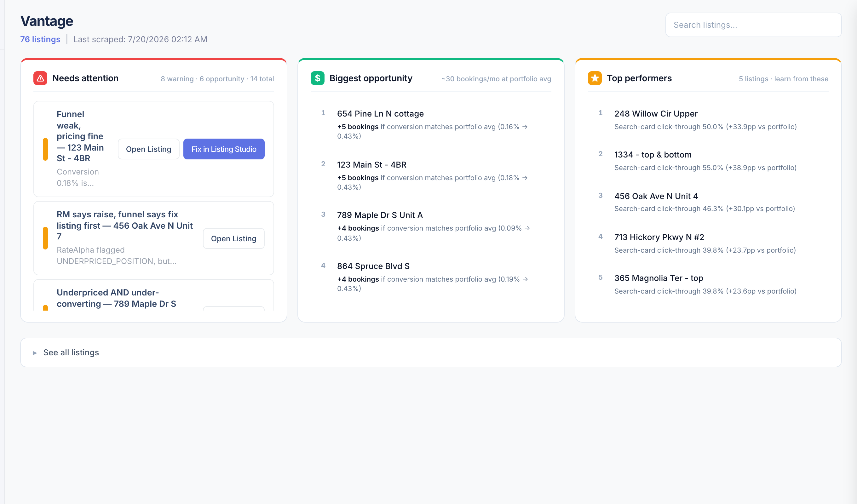Image resolution: width=857 pixels, height=504 pixels.
Task: Open 365 Magnolia Ter - top performer
Action: [x=708, y=284]
